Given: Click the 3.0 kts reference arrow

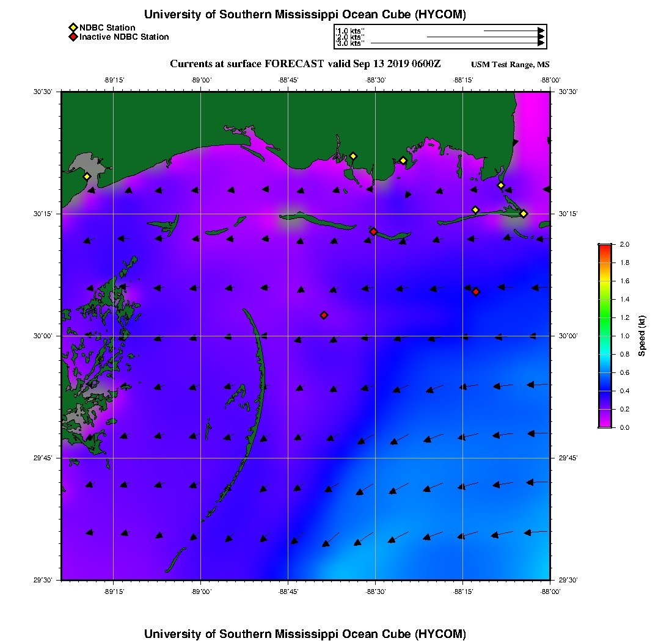Looking at the screenshot, I should click(x=458, y=43).
